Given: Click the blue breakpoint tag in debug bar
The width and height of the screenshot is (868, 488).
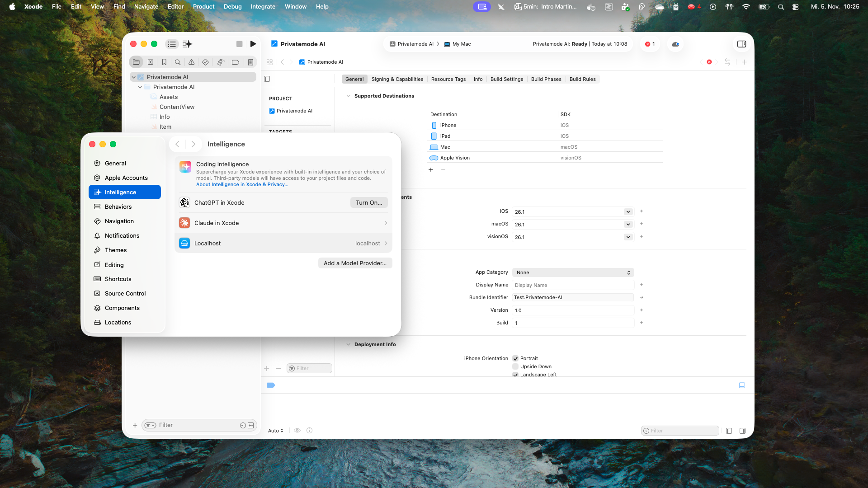Looking at the screenshot, I should coord(271,385).
